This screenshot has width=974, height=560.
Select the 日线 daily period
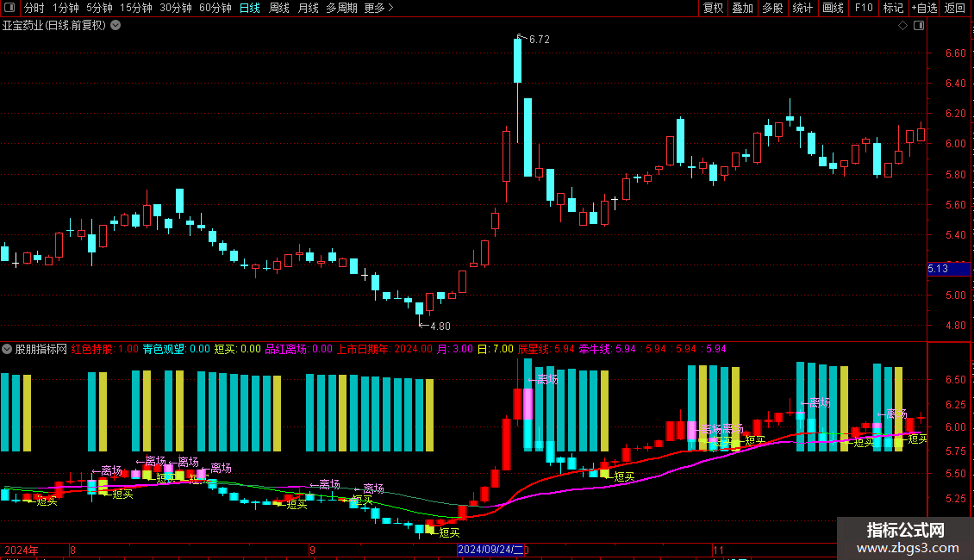click(250, 8)
